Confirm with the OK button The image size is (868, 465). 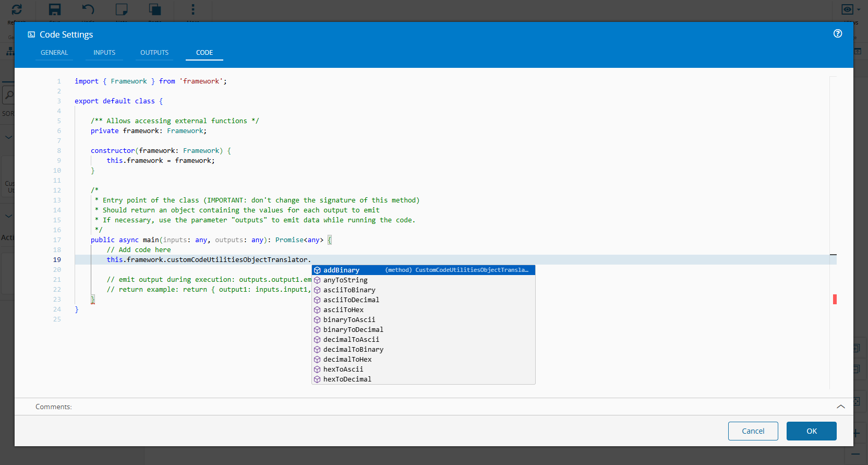tap(812, 431)
